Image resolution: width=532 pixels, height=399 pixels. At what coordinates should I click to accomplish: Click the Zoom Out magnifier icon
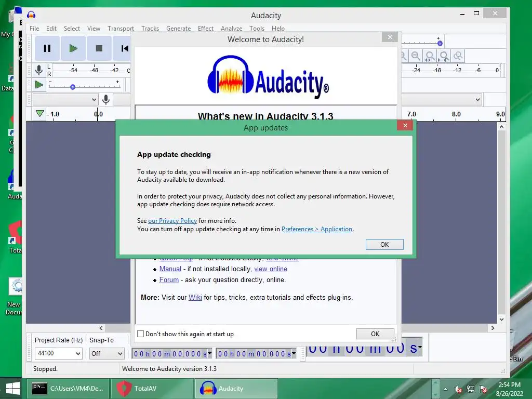[x=416, y=56]
